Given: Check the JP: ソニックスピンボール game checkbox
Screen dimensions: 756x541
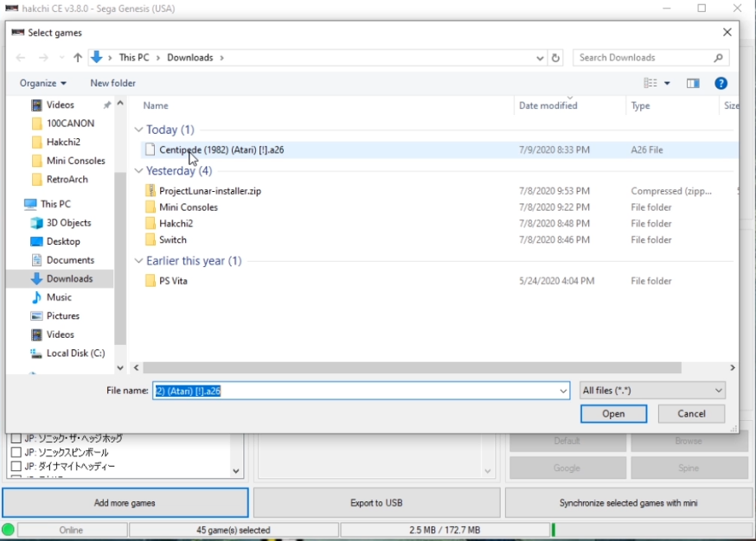Looking at the screenshot, I should 16,452.
